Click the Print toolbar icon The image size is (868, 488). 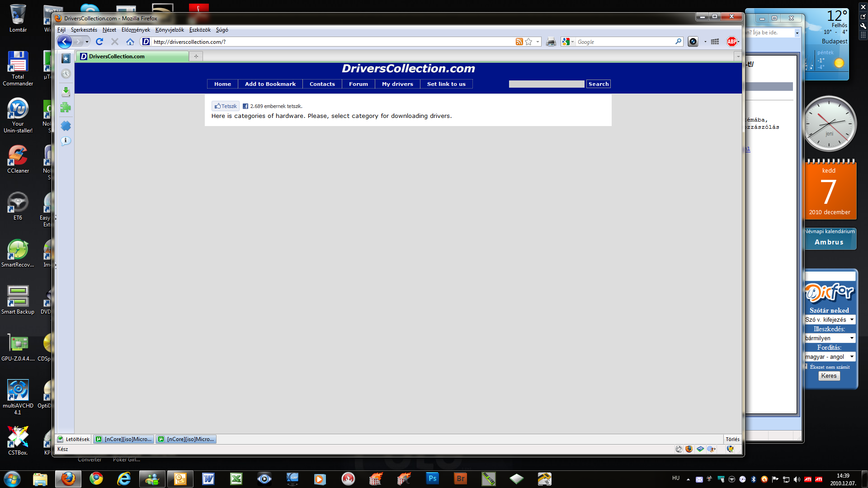coord(551,42)
